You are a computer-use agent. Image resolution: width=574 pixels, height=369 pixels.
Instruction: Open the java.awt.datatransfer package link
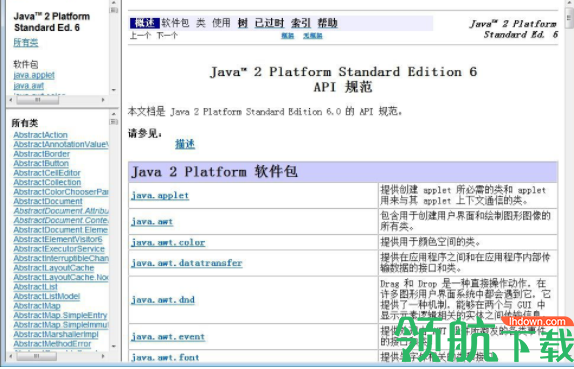[187, 263]
